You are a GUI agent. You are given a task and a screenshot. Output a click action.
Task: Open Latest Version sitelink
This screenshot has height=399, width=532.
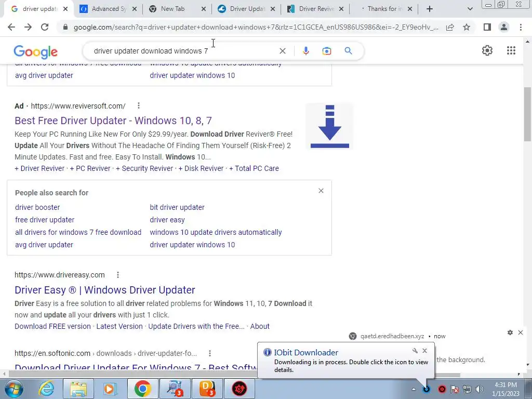(119, 326)
